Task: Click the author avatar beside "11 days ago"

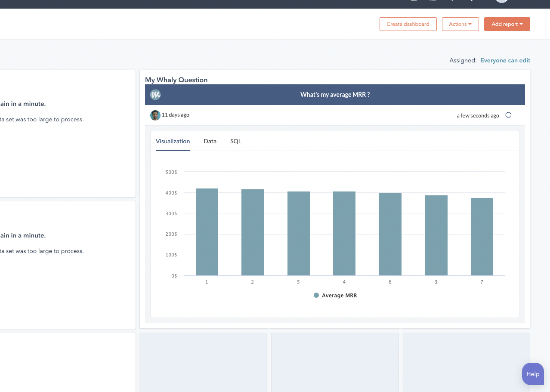Action: (x=155, y=115)
